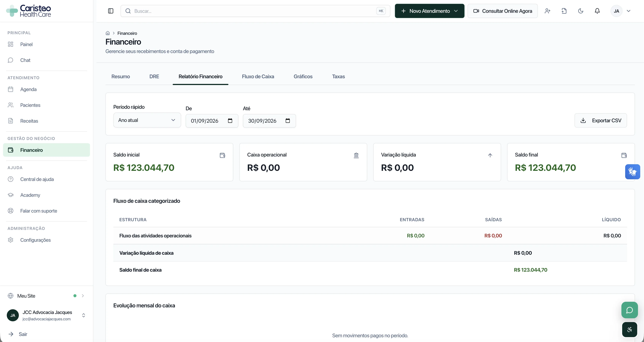Expand the Novo Atendimento dropdown button
644x342 pixels.
point(430,11)
